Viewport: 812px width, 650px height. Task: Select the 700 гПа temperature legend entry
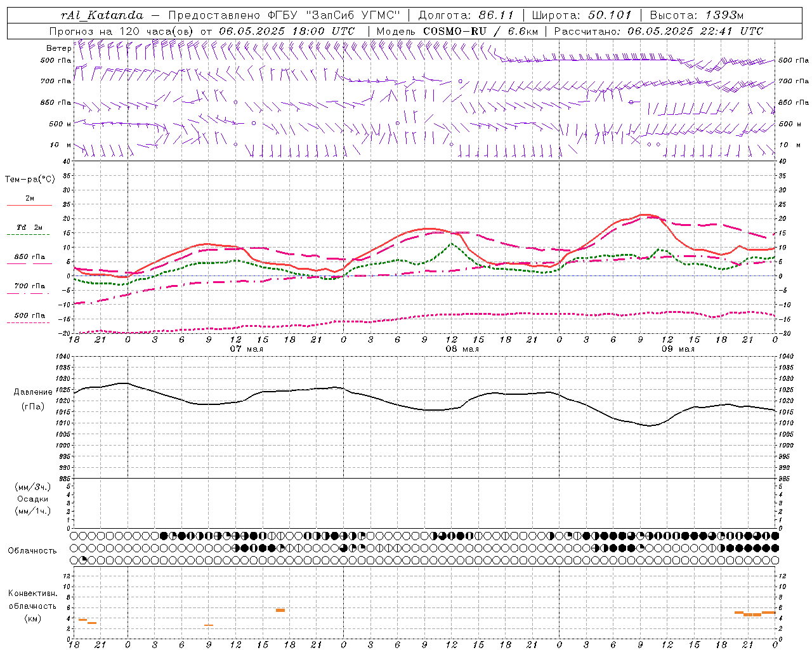(30, 286)
